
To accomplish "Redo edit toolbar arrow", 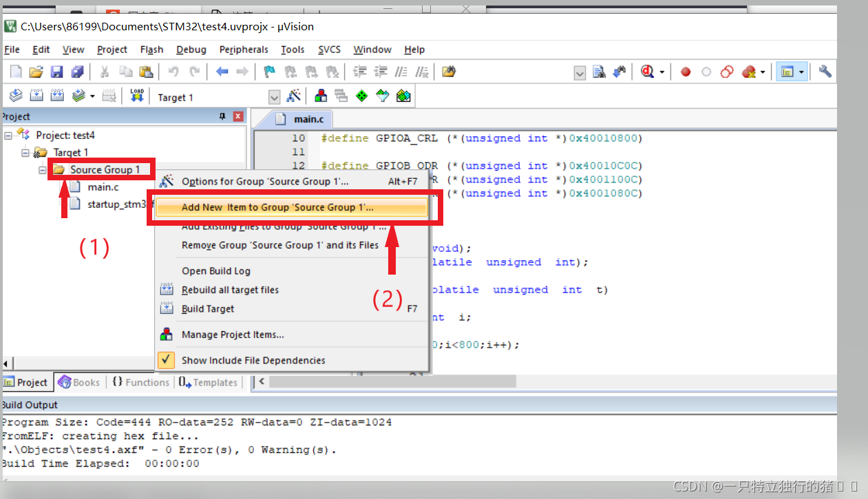I will (194, 72).
